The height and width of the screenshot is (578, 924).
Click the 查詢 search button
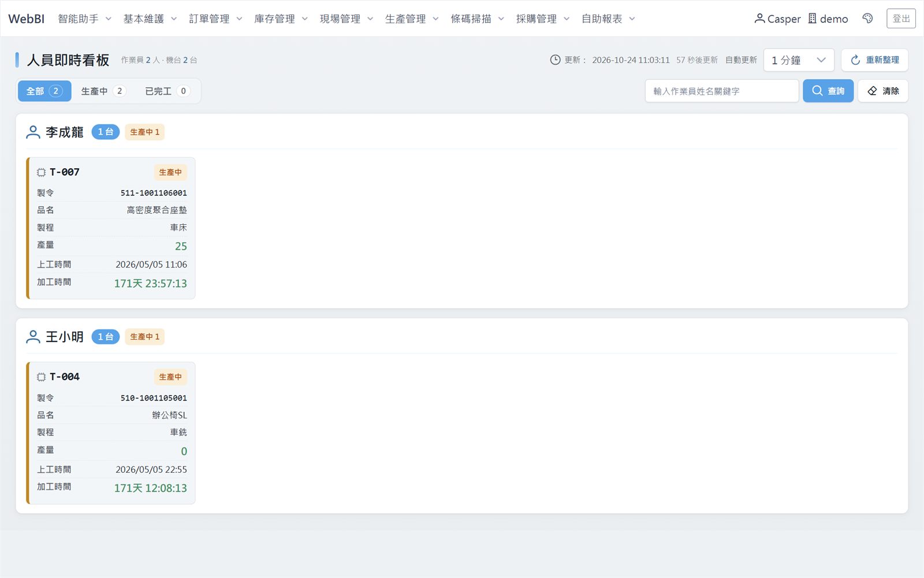coord(828,91)
